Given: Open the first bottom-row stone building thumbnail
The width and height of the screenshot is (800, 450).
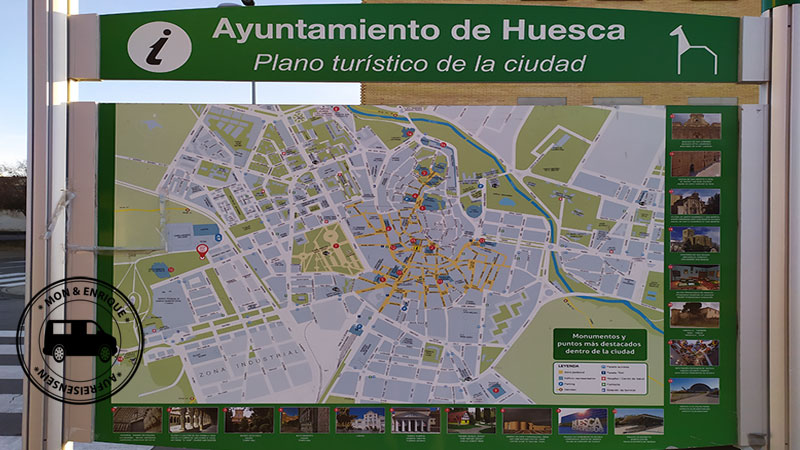Looking at the screenshot, I should tap(137, 420).
